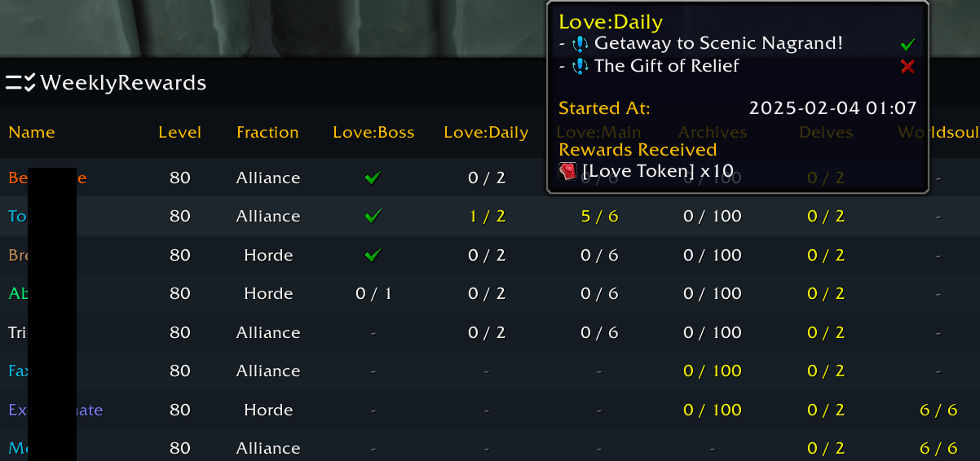Click Love:Boss green checkmark in first row

coord(373,178)
